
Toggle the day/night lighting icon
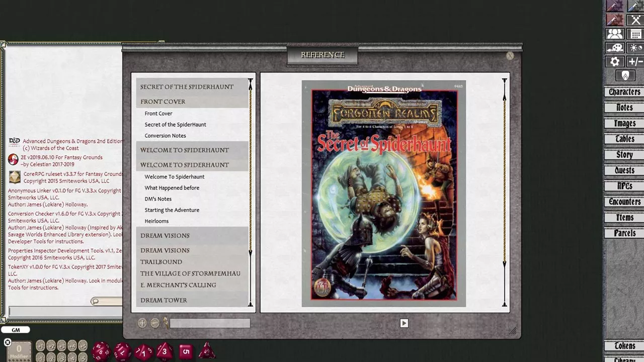635,48
